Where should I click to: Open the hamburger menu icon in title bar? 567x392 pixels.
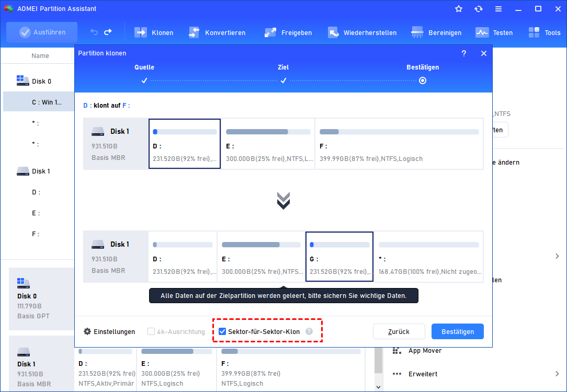498,9
